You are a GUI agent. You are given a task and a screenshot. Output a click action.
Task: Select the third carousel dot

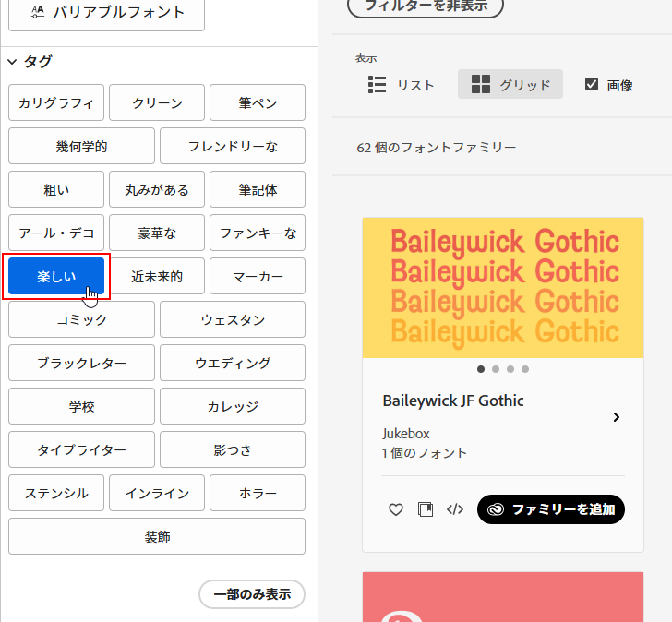pos(510,369)
